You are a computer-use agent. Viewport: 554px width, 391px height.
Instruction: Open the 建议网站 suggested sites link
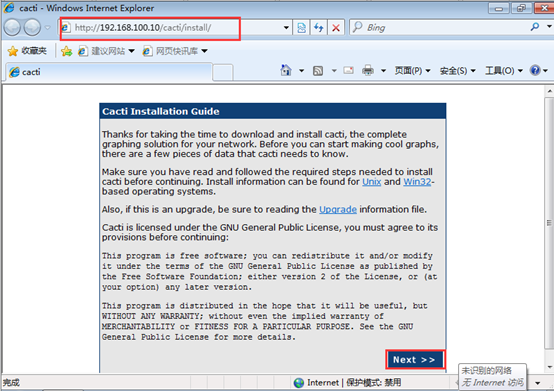(x=106, y=51)
